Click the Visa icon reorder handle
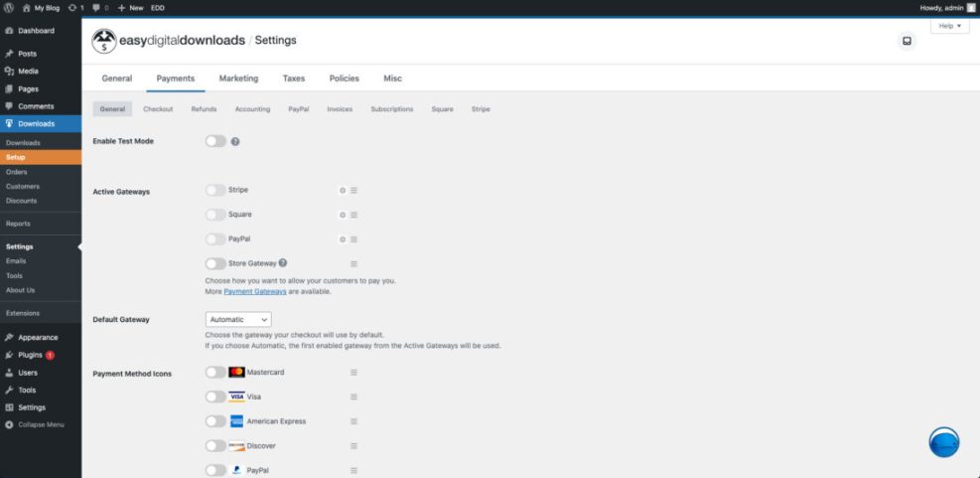Viewport: 980px width, 478px height. [x=353, y=397]
